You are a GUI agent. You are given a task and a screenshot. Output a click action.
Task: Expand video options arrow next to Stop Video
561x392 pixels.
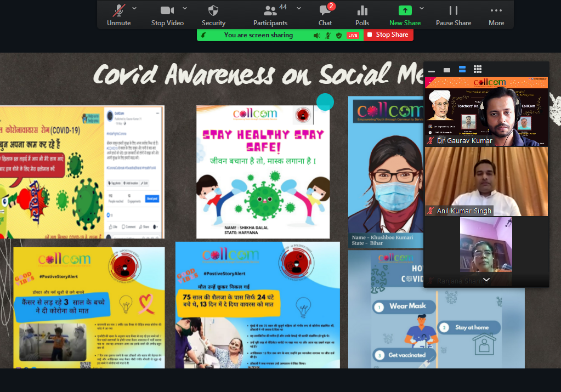tap(185, 8)
